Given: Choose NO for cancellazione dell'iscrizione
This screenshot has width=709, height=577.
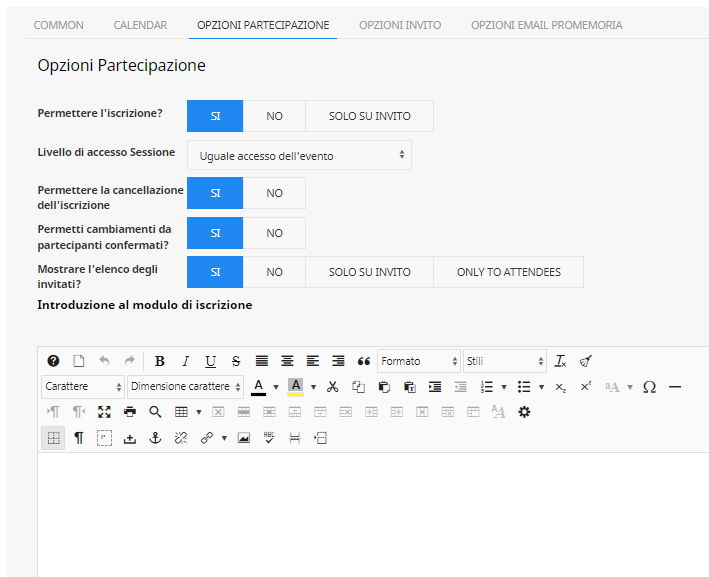Looking at the screenshot, I should 274,193.
